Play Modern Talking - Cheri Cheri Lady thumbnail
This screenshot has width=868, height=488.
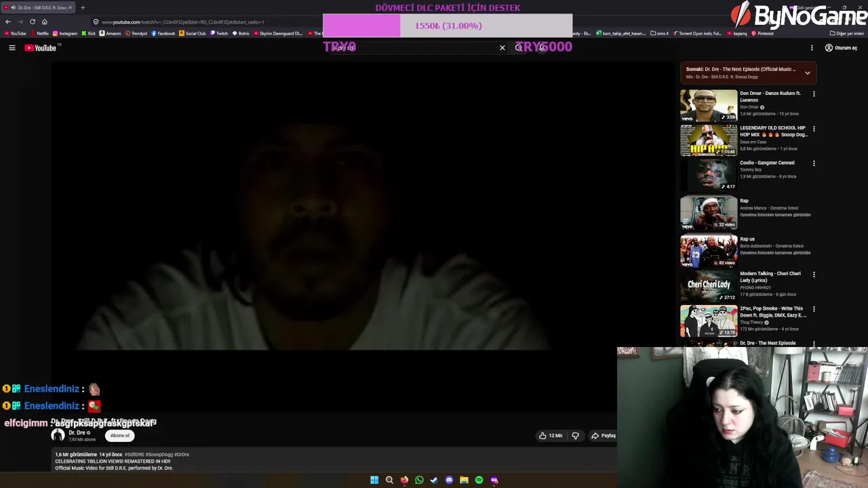coord(709,285)
